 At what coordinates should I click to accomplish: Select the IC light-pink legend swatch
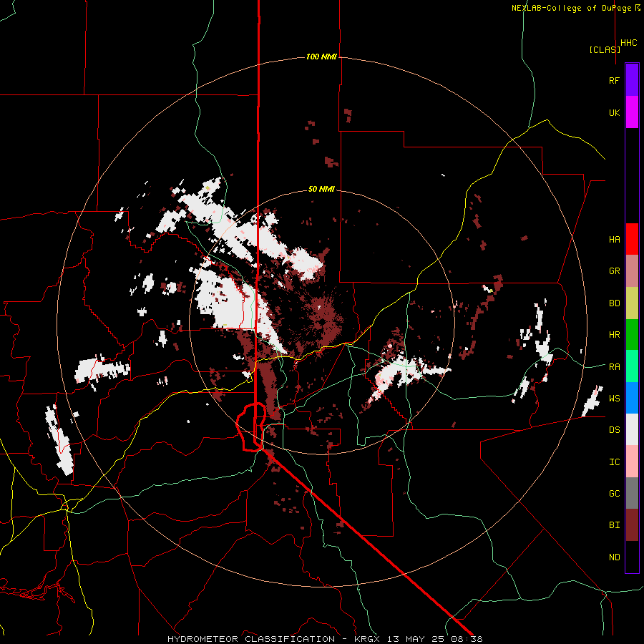[x=632, y=462]
